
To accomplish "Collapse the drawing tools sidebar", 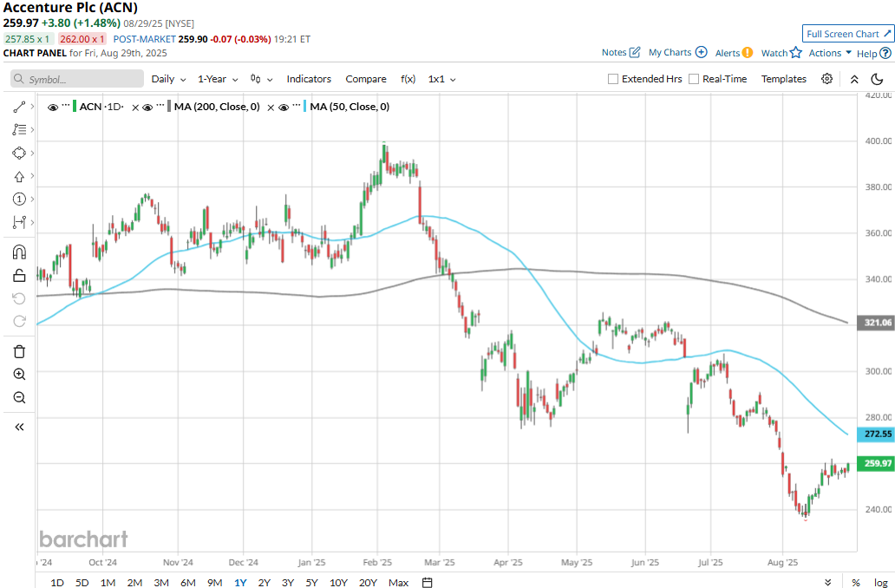I will click(x=19, y=427).
